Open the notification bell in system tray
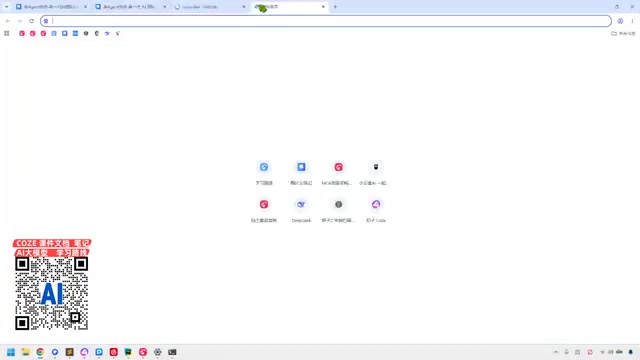The image size is (640, 360). click(631, 352)
